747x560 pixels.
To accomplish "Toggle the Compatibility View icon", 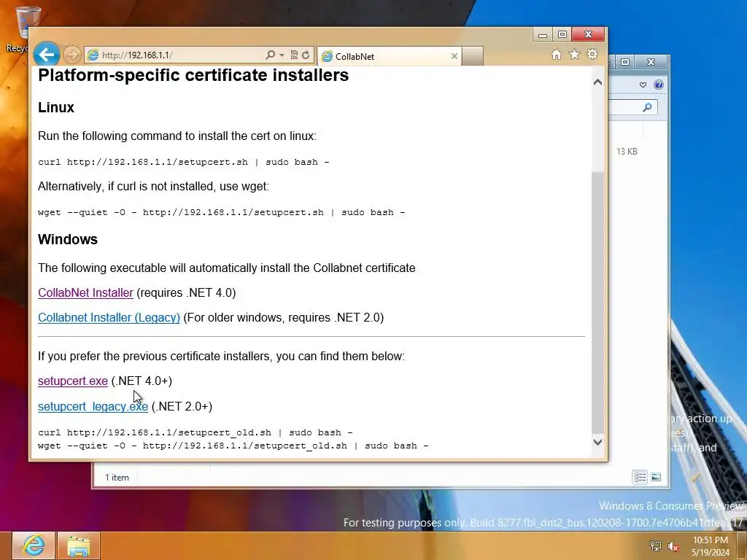I will pos(294,55).
